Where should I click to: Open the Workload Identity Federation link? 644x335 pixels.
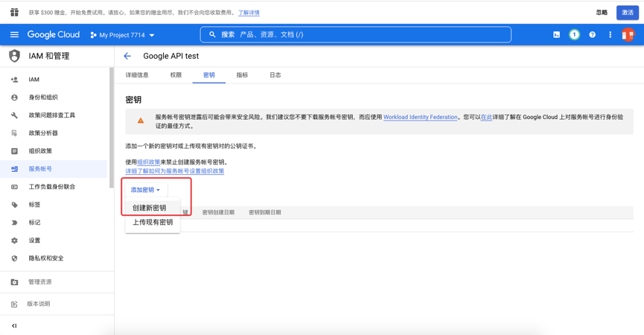(420, 117)
